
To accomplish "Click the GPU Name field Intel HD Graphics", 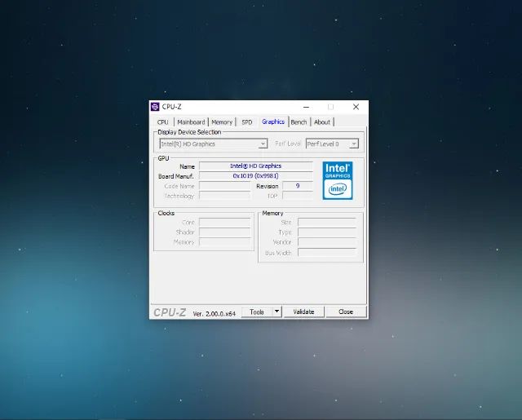I will [255, 166].
